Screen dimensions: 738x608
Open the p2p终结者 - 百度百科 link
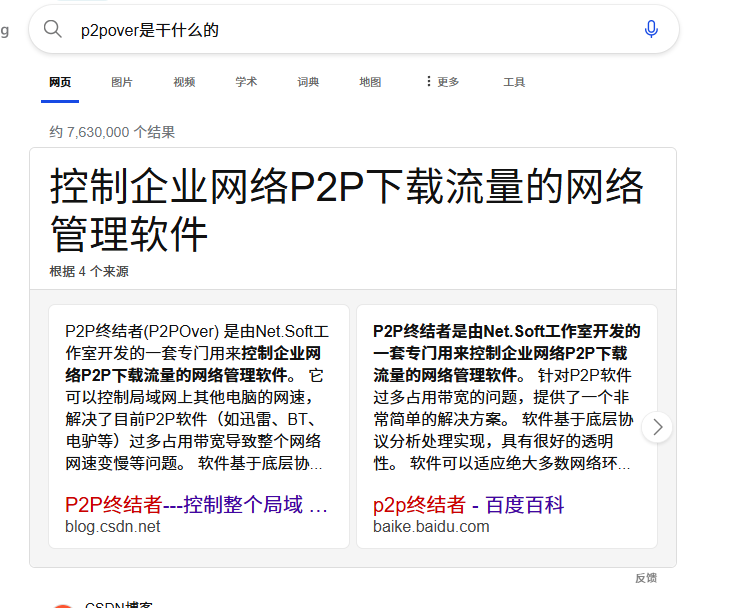tap(467, 505)
